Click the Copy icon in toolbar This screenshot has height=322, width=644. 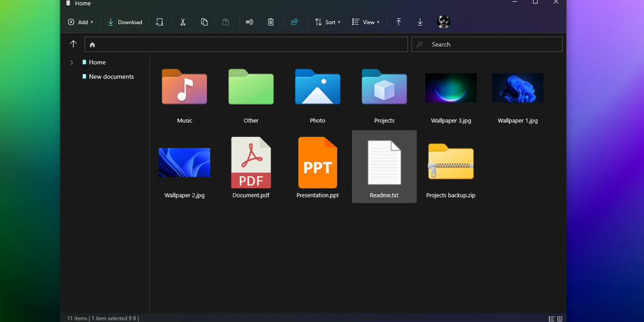(204, 22)
